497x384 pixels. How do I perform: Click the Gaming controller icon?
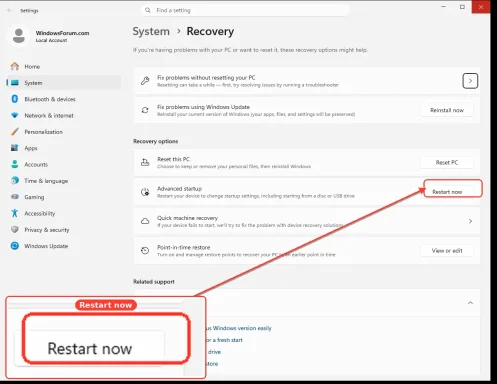click(x=15, y=197)
